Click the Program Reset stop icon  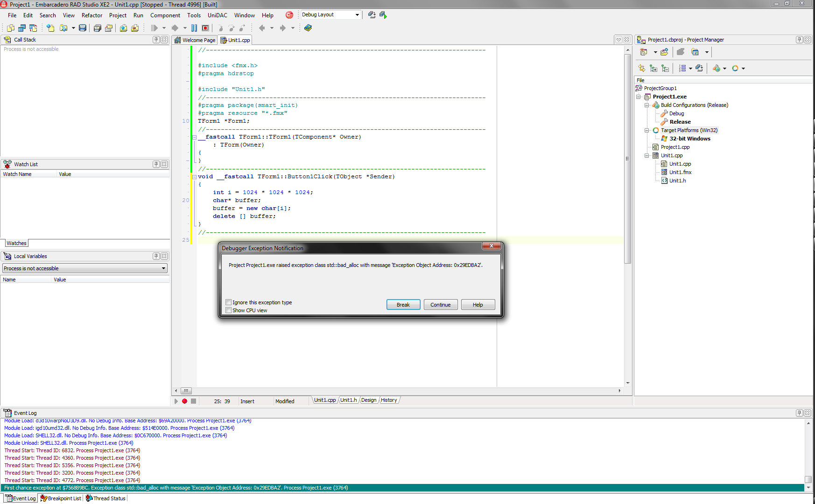click(x=205, y=28)
